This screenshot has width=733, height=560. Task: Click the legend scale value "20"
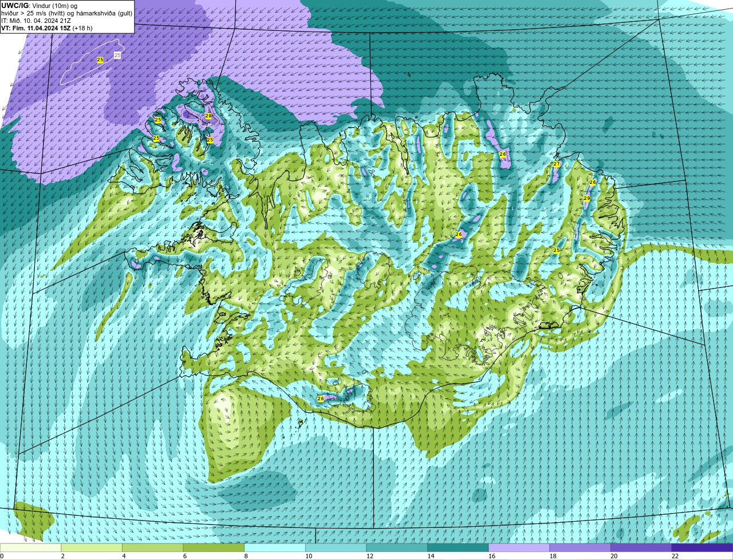click(614, 556)
